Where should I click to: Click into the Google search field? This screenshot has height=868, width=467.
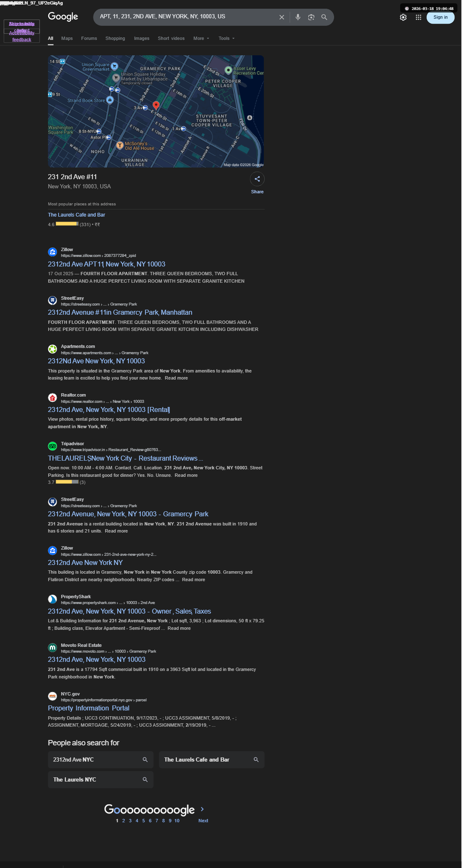tap(187, 17)
